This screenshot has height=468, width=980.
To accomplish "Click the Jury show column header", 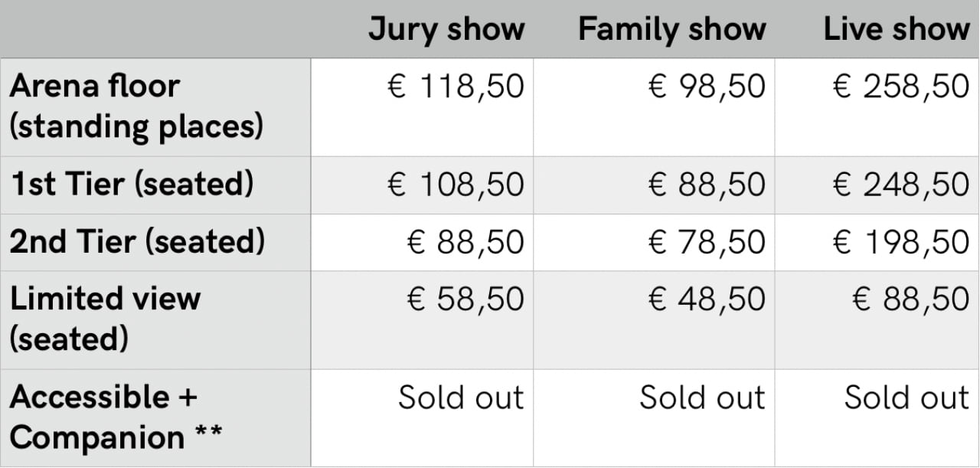I will pyautogui.click(x=446, y=30).
